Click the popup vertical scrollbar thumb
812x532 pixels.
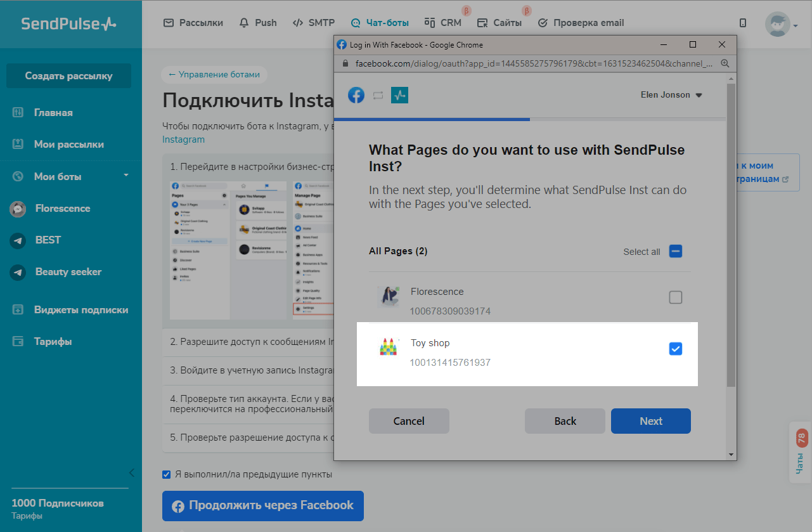point(731,235)
